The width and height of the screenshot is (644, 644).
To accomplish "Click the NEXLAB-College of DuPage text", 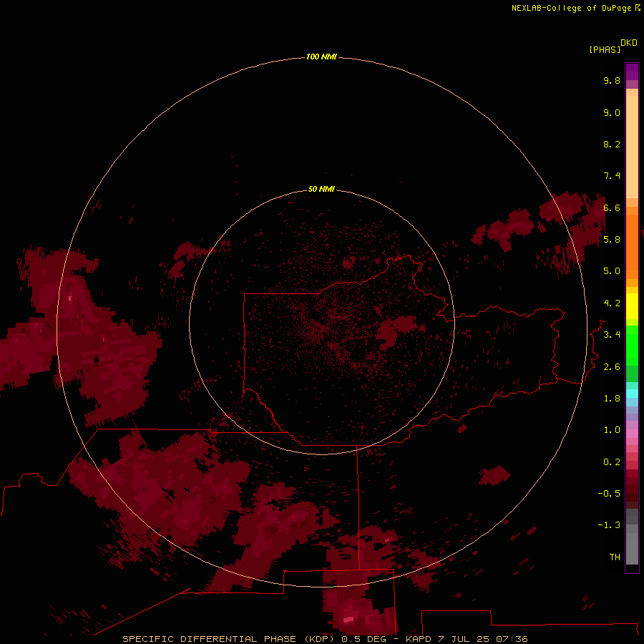I will [x=571, y=8].
